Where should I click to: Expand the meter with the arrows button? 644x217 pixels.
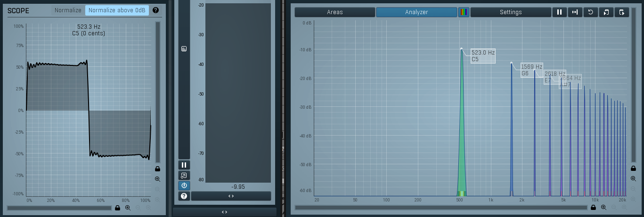point(231,196)
